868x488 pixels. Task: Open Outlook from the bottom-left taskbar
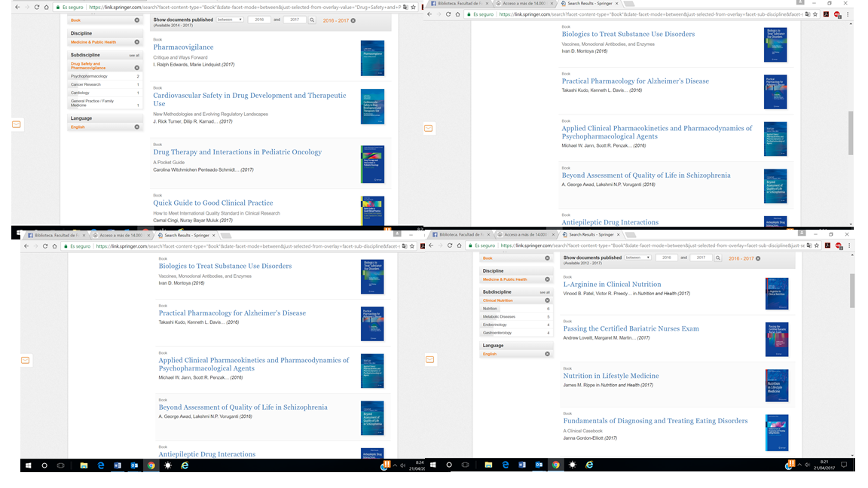point(134,465)
